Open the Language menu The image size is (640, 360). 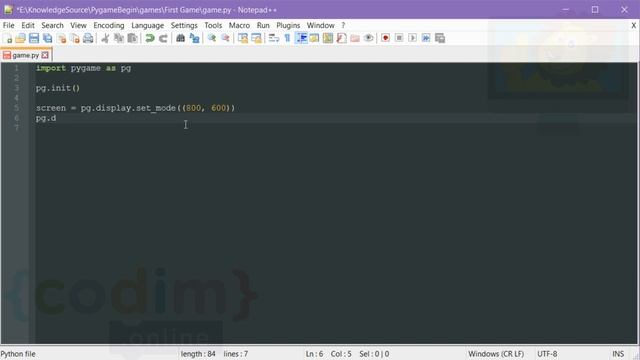pyautogui.click(x=147, y=25)
